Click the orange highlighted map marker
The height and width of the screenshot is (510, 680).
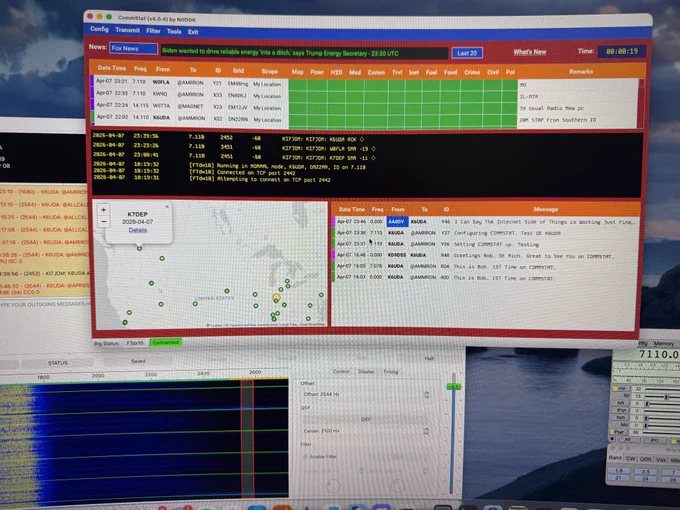coord(276,298)
